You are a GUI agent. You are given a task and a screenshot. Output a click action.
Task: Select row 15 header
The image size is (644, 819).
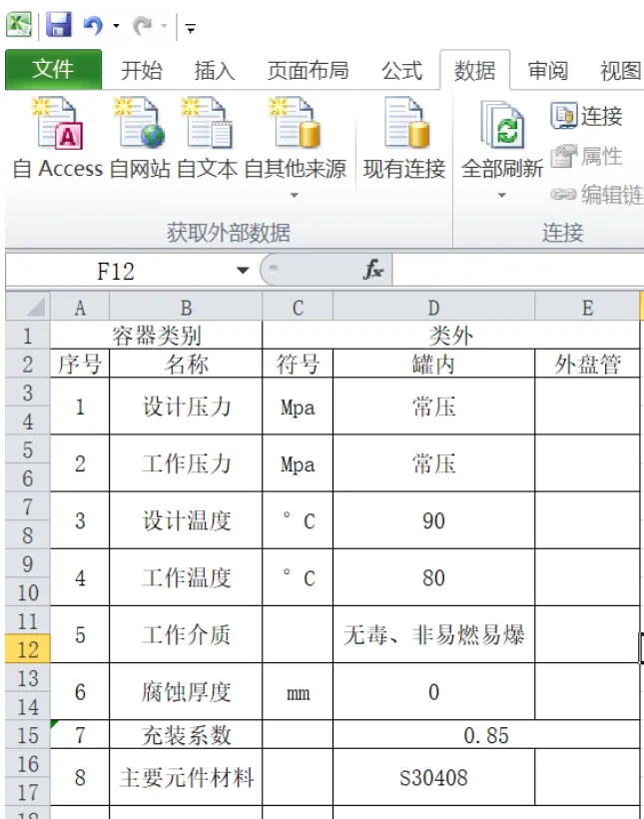[x=28, y=735]
